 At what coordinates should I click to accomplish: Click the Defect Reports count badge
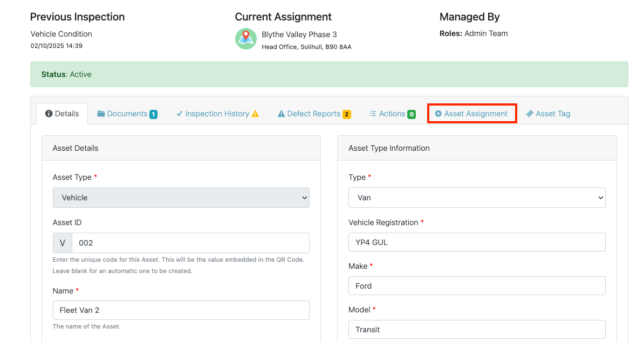pos(346,114)
